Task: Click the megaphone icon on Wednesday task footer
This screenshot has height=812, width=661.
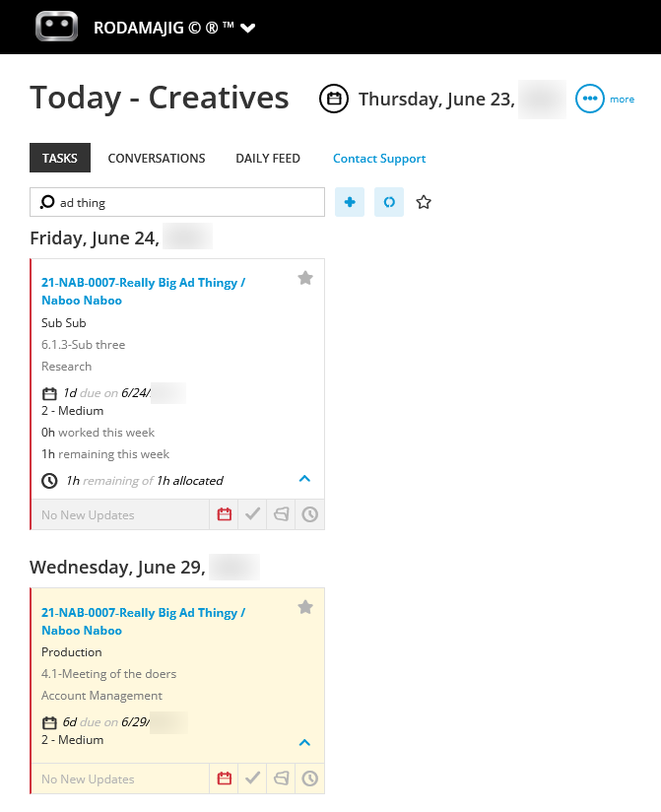Action: [281, 778]
